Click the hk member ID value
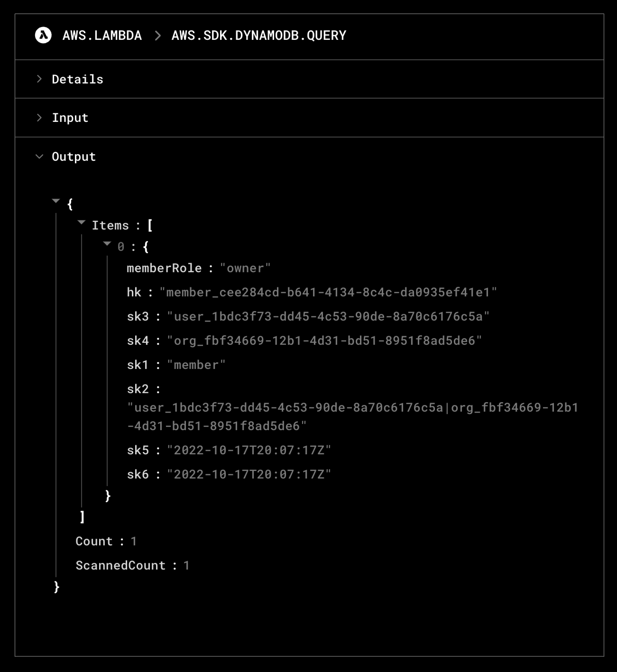Image resolution: width=617 pixels, height=672 pixels. pos(328,292)
